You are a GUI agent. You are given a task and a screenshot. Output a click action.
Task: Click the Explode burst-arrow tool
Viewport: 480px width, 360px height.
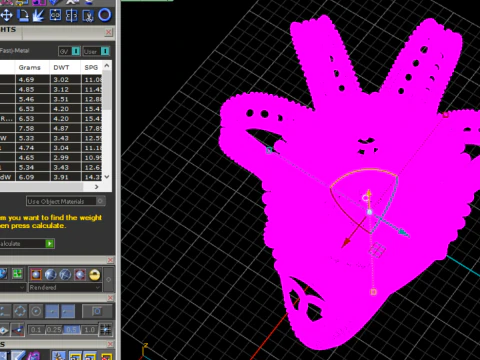pos(39,15)
